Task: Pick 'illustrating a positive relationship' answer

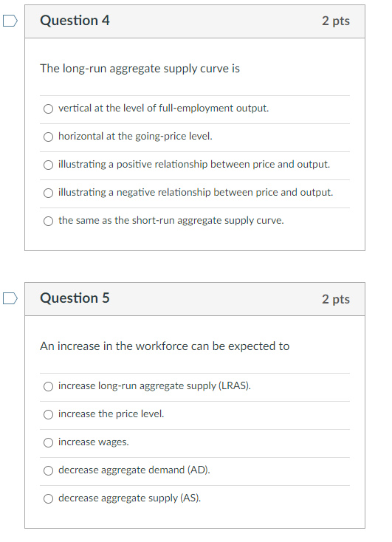Action: click(49, 165)
